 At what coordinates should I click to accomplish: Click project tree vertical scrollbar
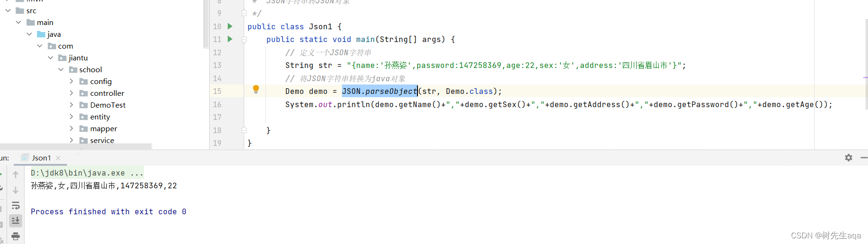(206, 24)
